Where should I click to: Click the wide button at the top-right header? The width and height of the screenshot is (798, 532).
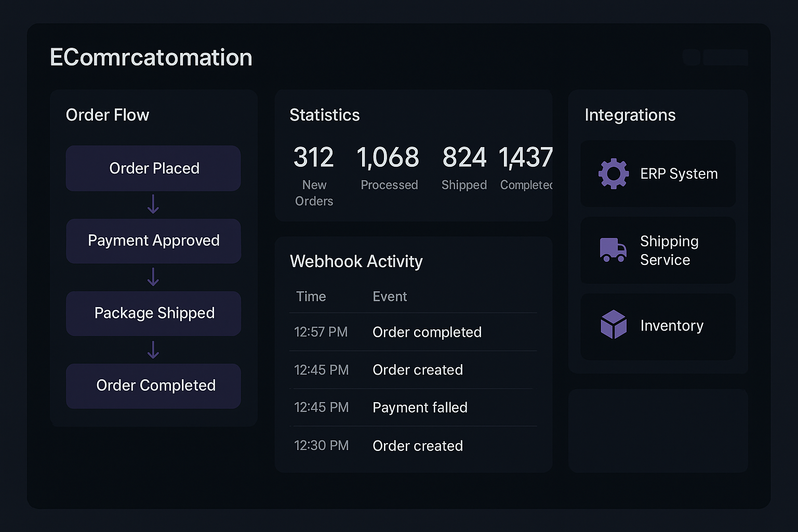pyautogui.click(x=725, y=58)
